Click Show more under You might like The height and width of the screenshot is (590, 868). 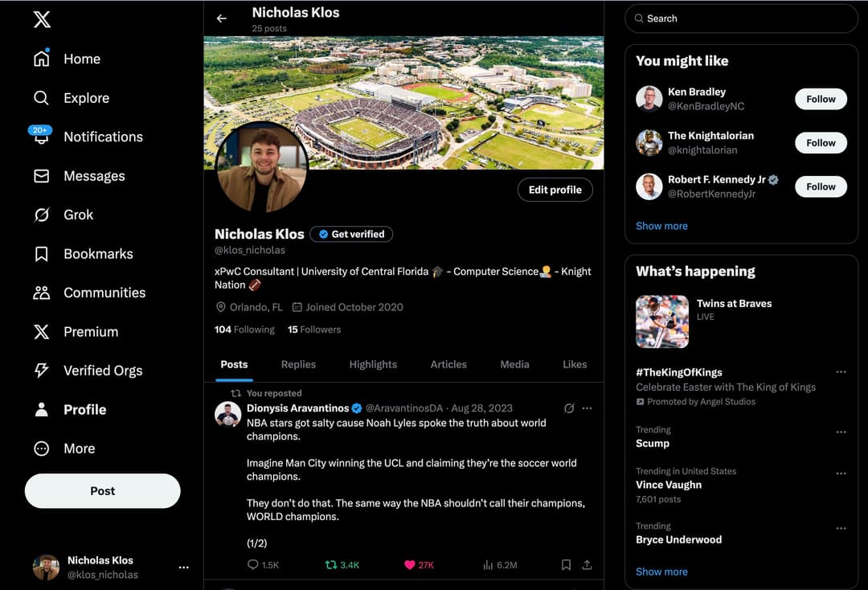661,226
